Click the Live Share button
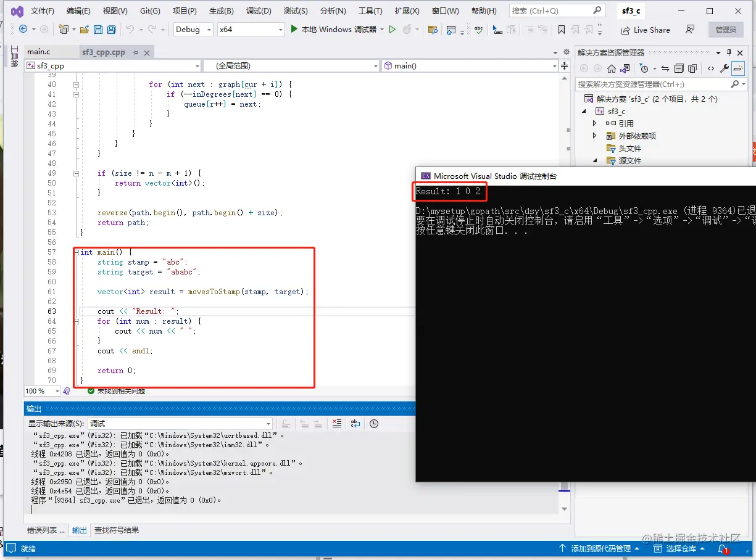Screen dimensions: 756x560 tap(644, 30)
